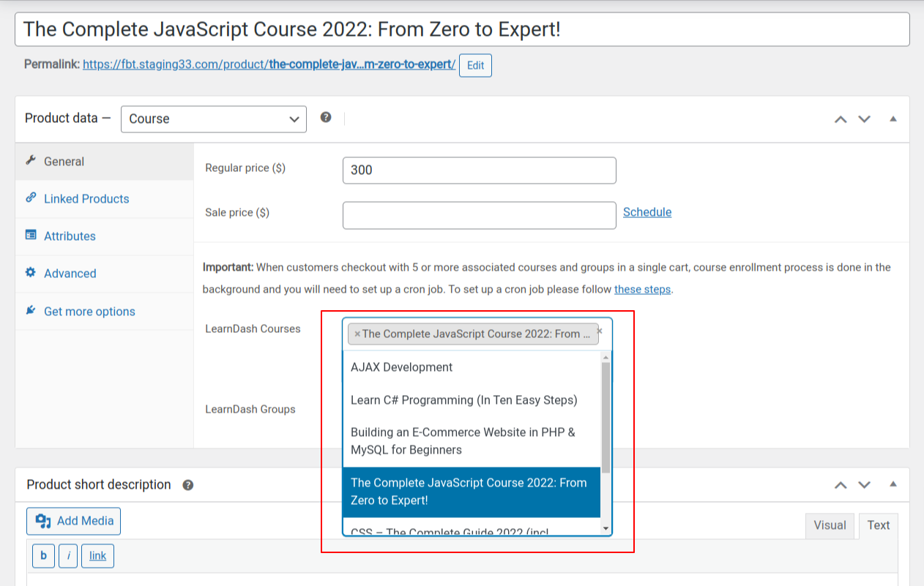Click the Regular price input field
Viewport: 924px width, 586px height.
point(479,170)
